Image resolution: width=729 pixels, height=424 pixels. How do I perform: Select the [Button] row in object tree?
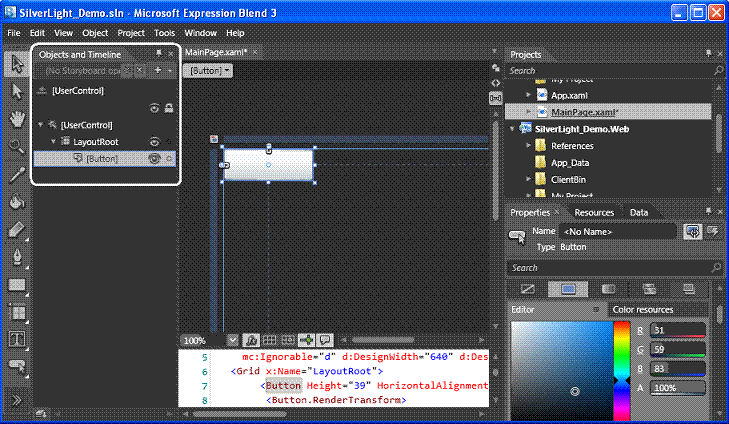[x=105, y=159]
